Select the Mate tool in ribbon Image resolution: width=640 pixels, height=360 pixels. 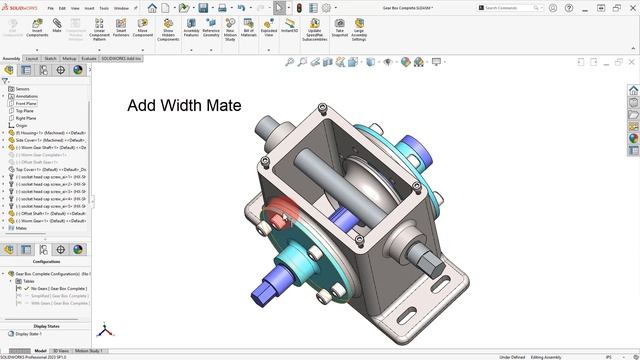pos(57,26)
